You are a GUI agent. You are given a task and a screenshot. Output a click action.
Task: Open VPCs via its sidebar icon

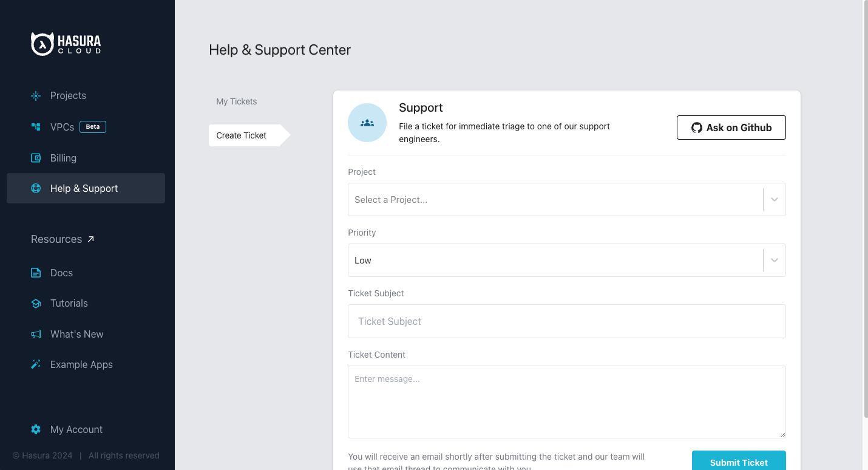point(35,127)
